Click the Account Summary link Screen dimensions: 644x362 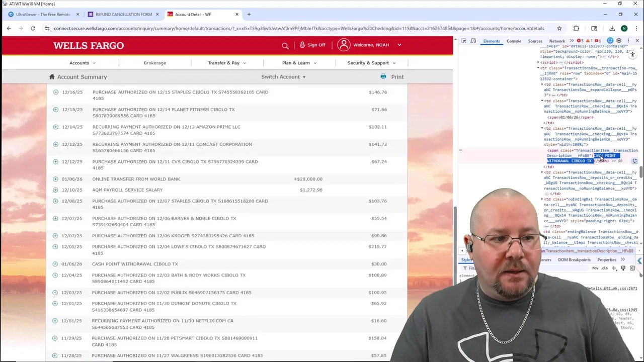click(82, 77)
